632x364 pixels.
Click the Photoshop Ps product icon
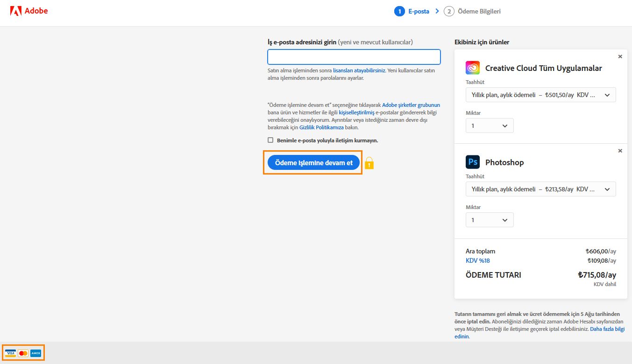(x=473, y=162)
